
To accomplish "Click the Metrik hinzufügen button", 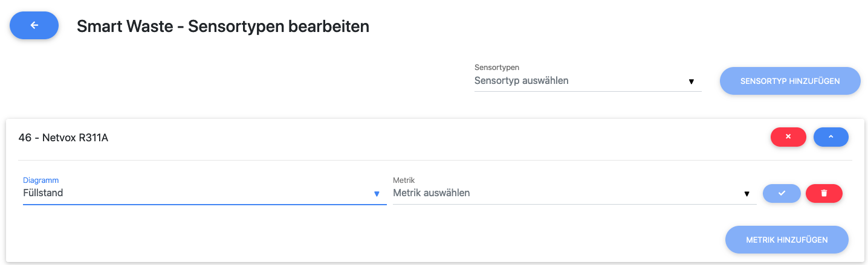I will pyautogui.click(x=786, y=240).
